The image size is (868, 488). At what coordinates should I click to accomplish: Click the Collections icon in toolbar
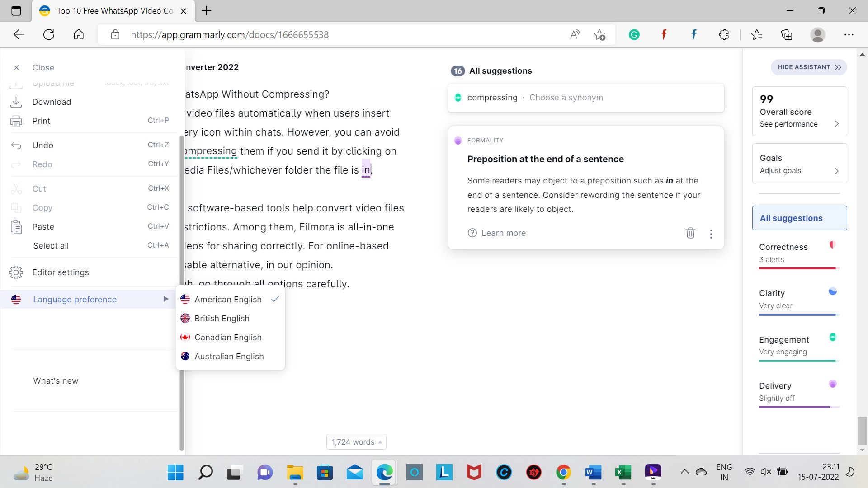(x=788, y=34)
